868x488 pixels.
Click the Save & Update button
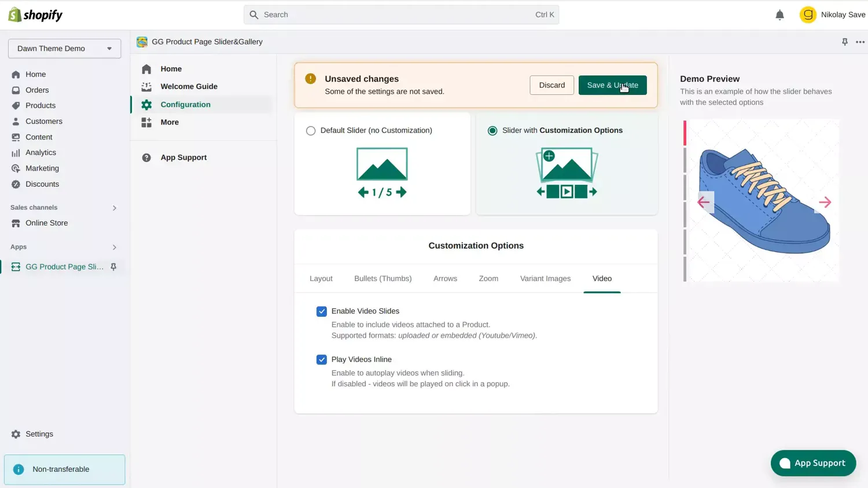[x=612, y=84]
